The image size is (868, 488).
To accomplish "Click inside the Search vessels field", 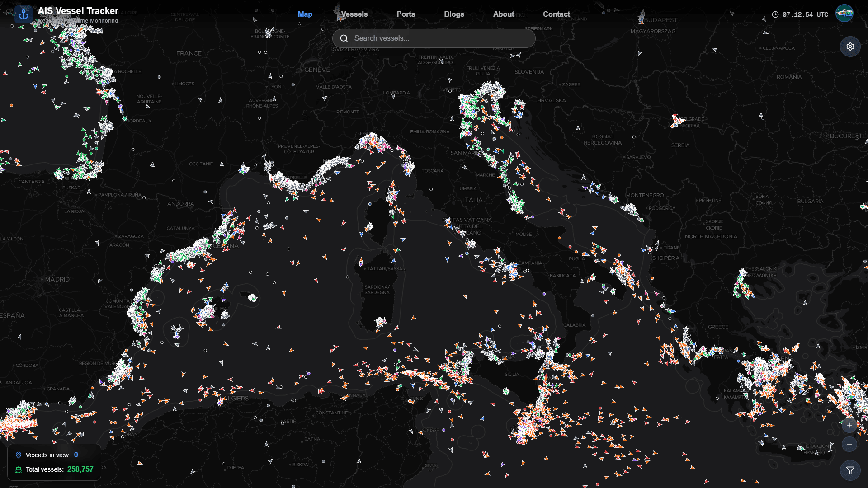I will (x=434, y=38).
